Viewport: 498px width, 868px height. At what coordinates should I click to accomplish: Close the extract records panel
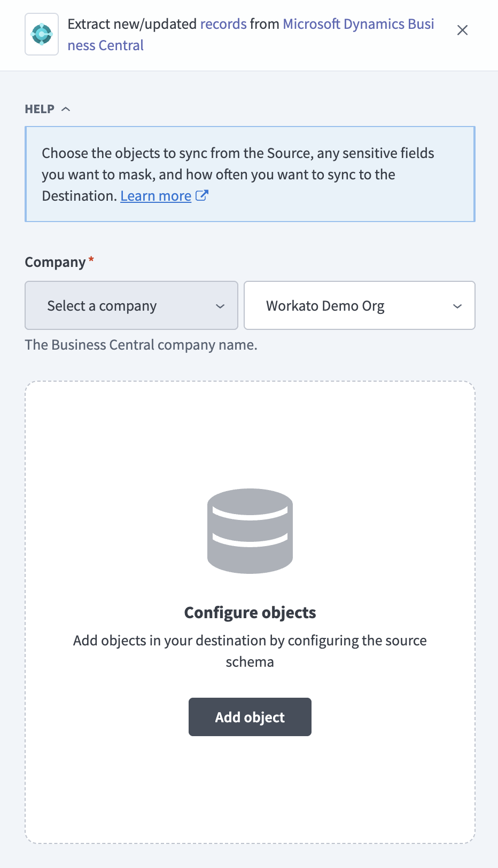click(x=462, y=30)
